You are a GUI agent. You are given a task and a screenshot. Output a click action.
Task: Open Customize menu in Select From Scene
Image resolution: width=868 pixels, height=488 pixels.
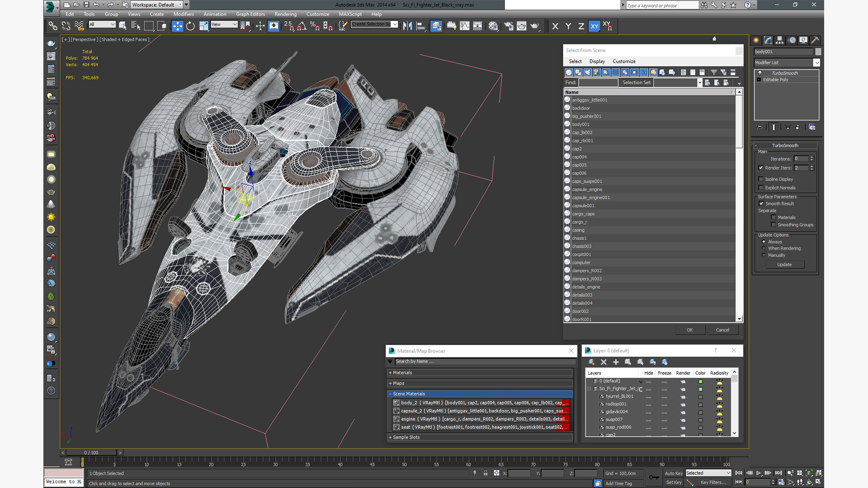pyautogui.click(x=624, y=61)
